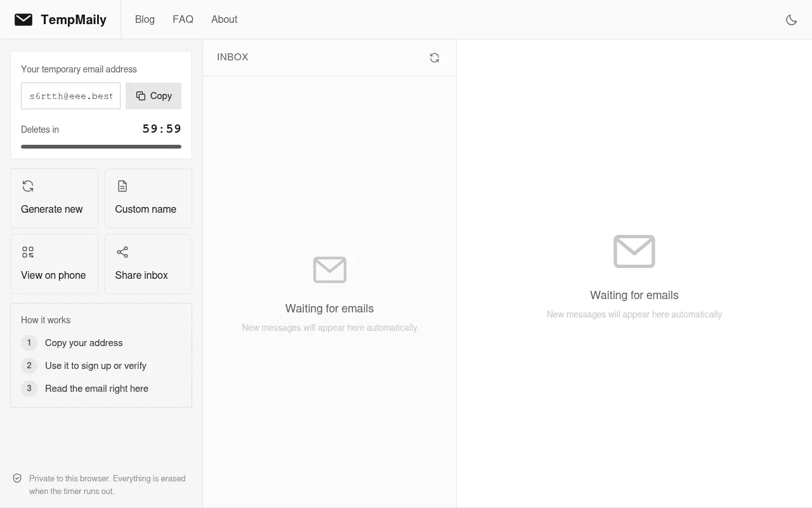Viewport: 812px width, 508px height.
Task: Click "Use it to sign up or verify" step
Action: click(x=96, y=366)
